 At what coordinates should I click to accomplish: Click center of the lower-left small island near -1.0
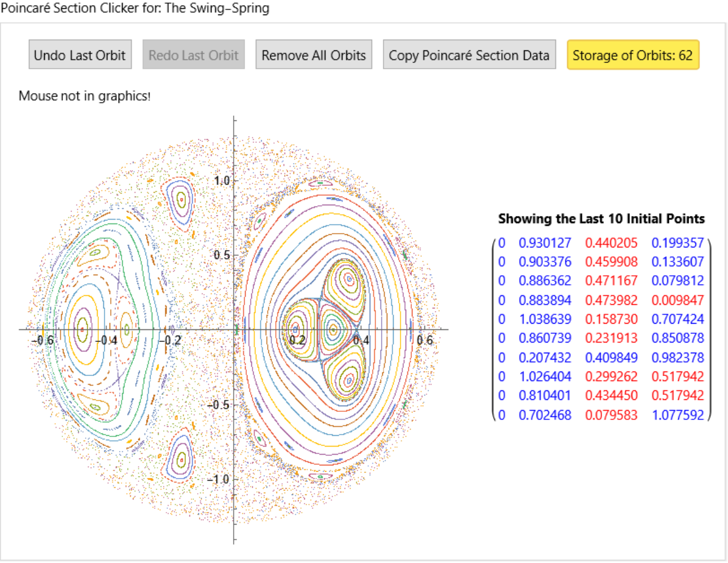[181, 459]
